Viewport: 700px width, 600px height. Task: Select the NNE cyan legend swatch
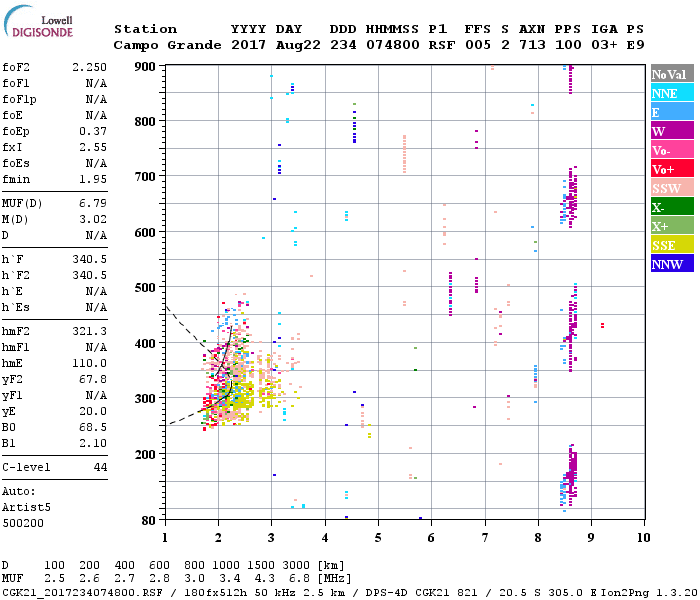point(672,93)
